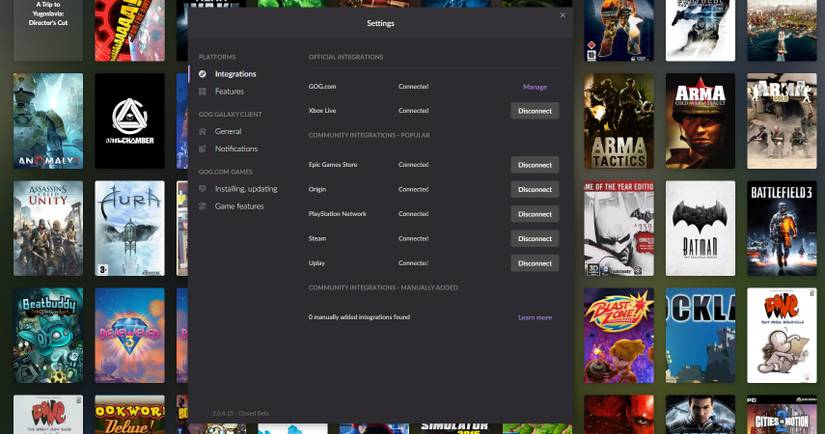Disconnect the Xbox Live integration

534,111
